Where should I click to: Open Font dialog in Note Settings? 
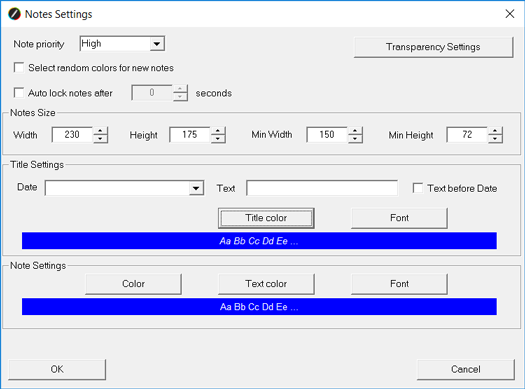click(399, 284)
